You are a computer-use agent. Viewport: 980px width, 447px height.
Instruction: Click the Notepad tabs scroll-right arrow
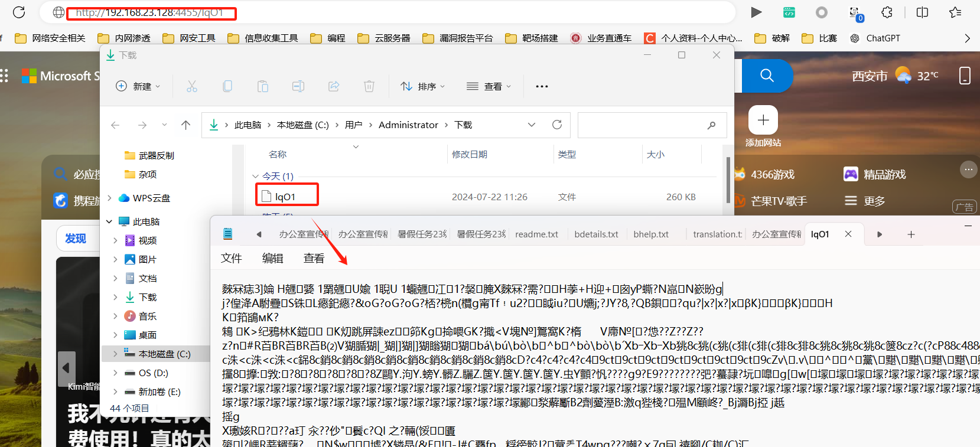(880, 234)
